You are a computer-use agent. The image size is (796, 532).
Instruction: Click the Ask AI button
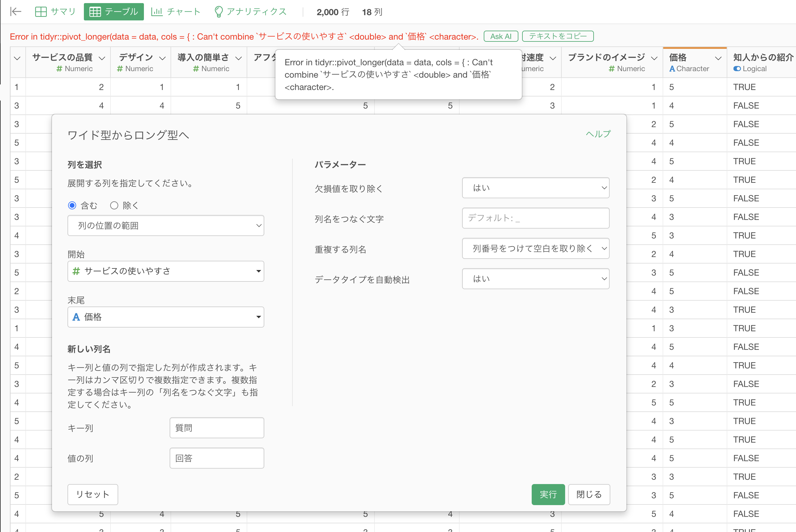[x=500, y=36]
